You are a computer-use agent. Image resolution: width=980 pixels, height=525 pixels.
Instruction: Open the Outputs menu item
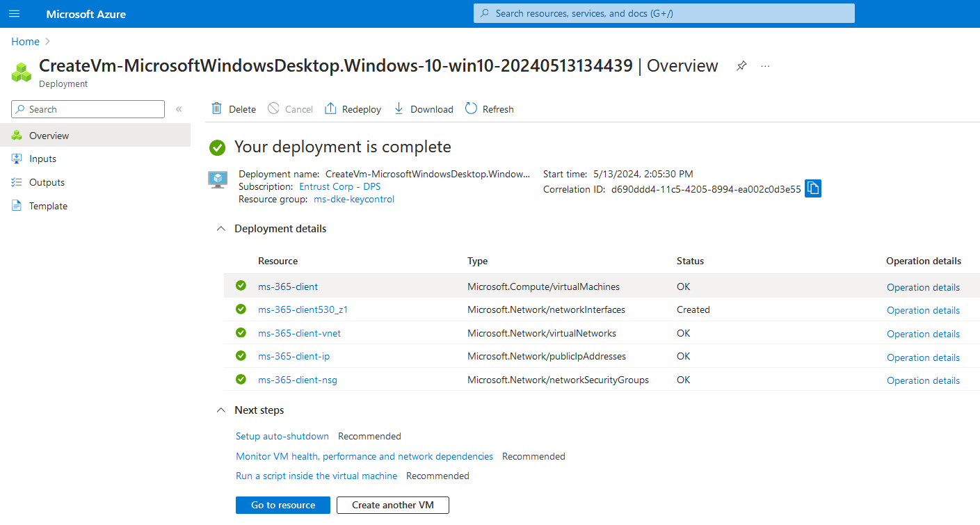point(95,182)
